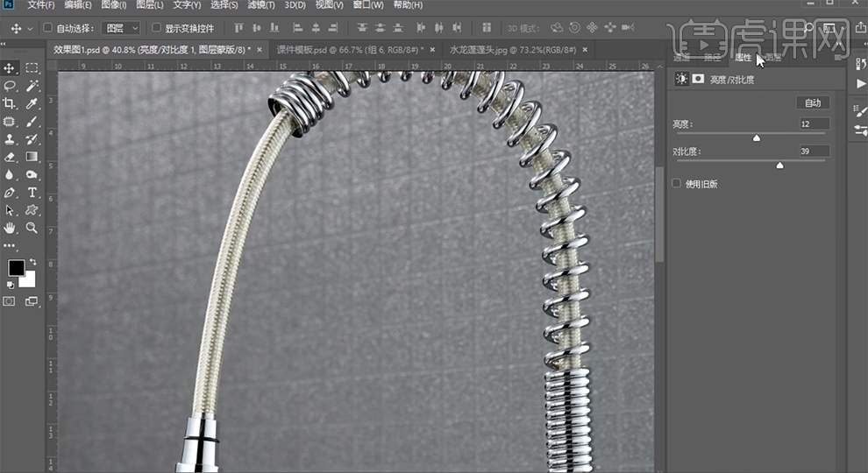Screen dimensions: 868x473
Task: Click the Brightness/Contrast sun icon in Properties
Action: [681, 79]
